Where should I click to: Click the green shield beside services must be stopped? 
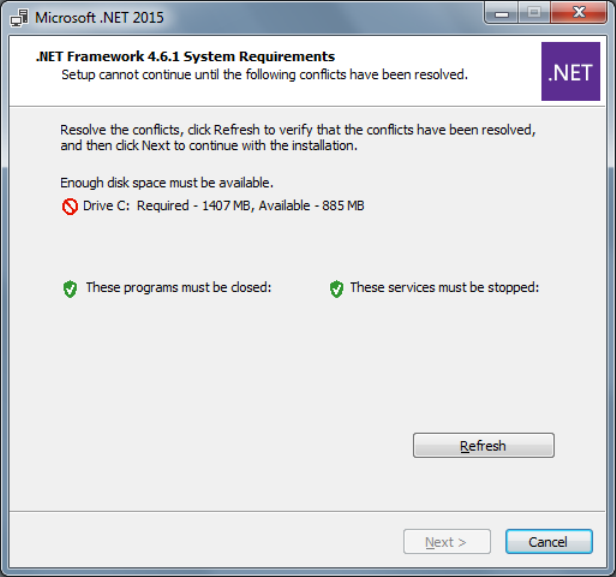[337, 289]
